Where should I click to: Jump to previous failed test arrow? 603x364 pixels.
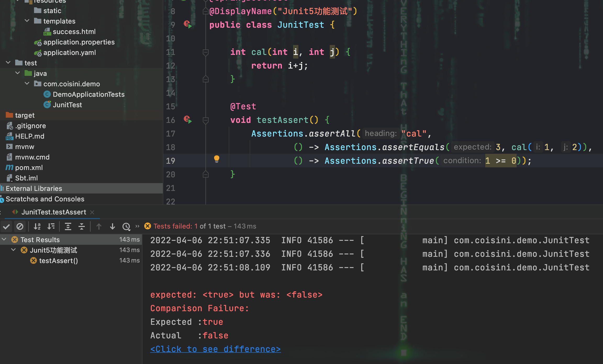(x=99, y=226)
